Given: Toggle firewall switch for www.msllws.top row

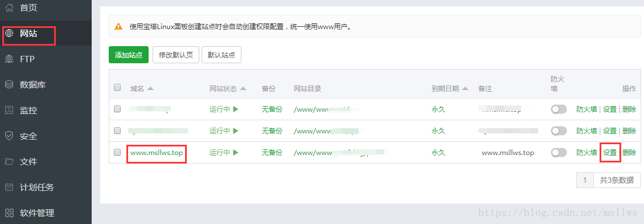Looking at the screenshot, I should [559, 153].
